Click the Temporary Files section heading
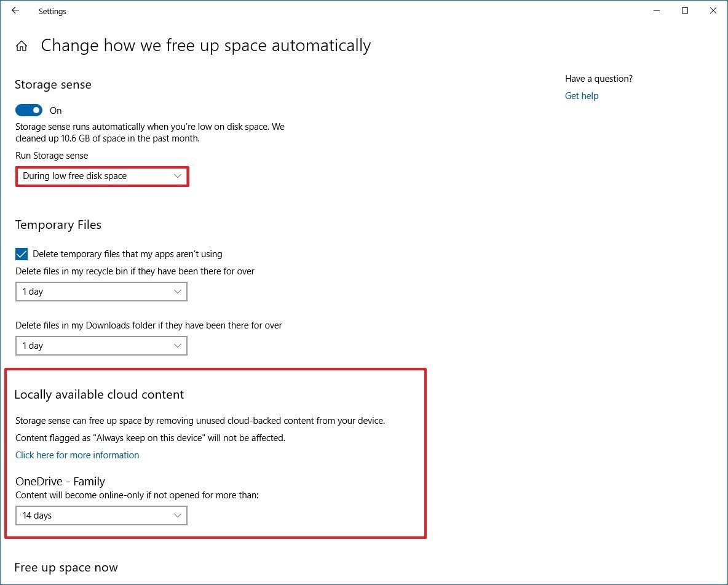Viewport: 728px width, 585px height. point(58,225)
